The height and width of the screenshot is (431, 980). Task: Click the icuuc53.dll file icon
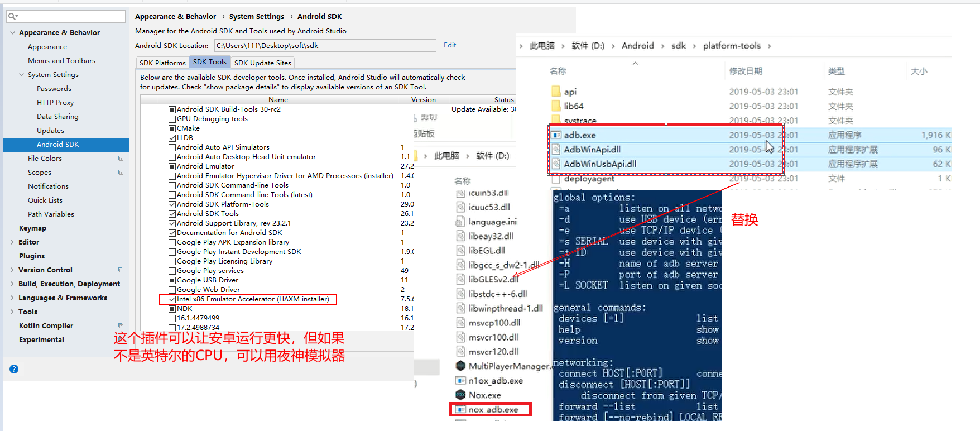tap(460, 207)
